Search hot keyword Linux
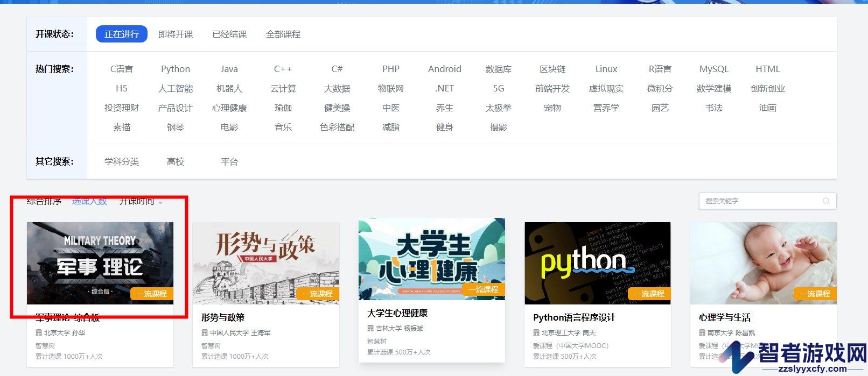 606,69
